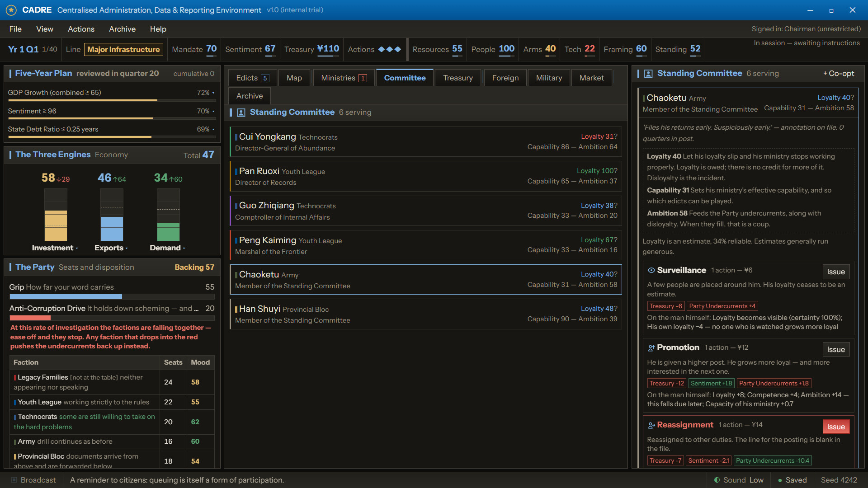The width and height of the screenshot is (868, 488).
Task: Switch to the Foreign tab
Action: pyautogui.click(x=505, y=78)
